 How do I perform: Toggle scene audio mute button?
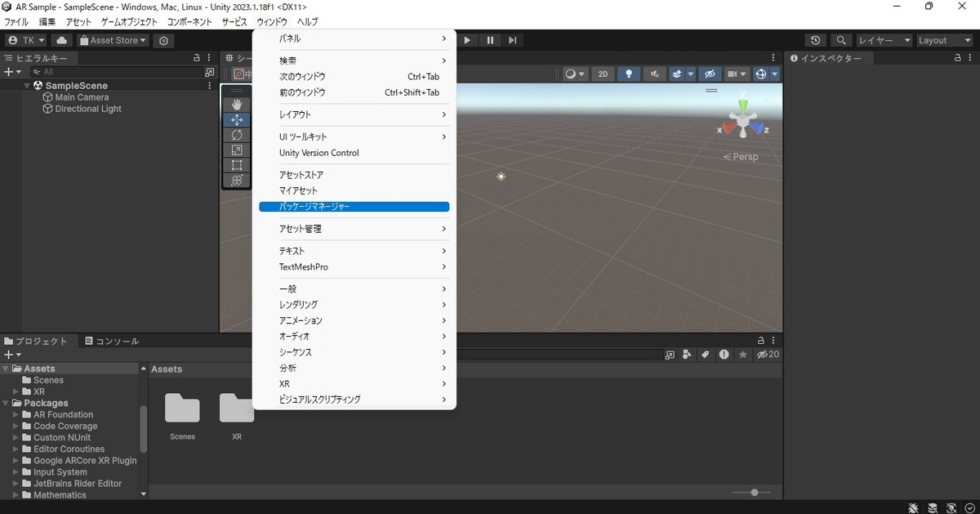point(653,74)
